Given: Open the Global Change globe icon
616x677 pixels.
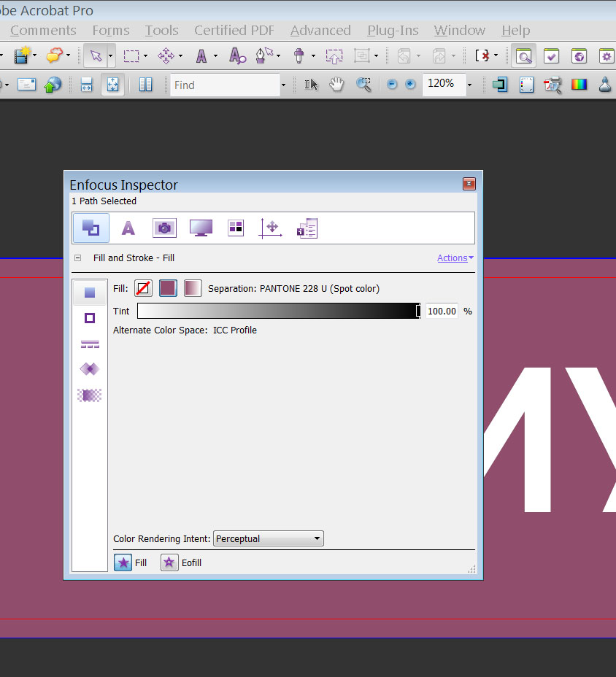Looking at the screenshot, I should coord(579,55).
